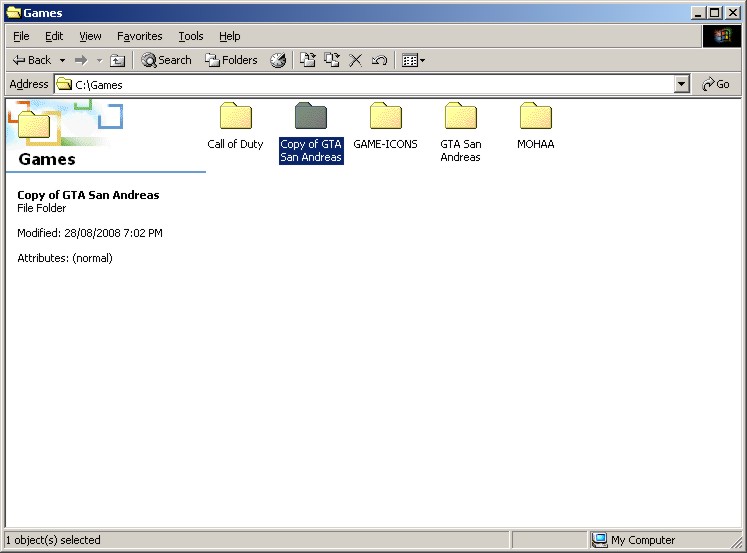Open the Tools menu
The image size is (747, 553).
click(191, 36)
